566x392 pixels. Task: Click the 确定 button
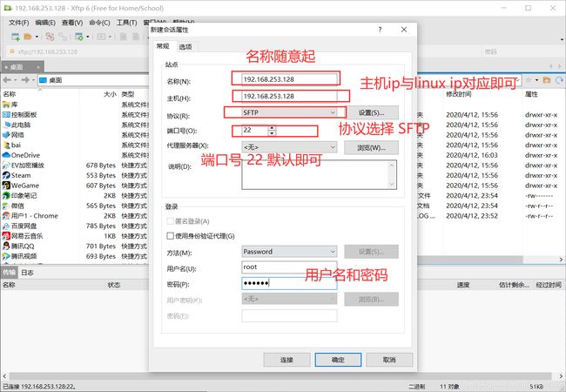(338, 360)
